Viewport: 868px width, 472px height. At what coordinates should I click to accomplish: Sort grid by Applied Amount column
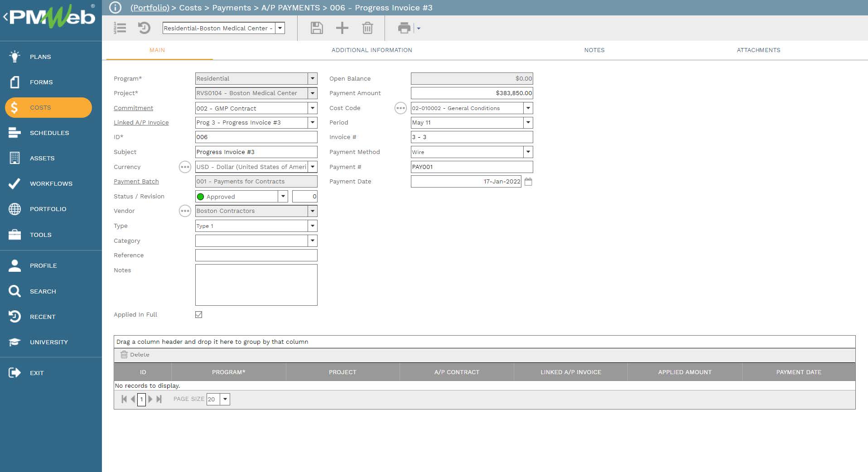tap(685, 372)
